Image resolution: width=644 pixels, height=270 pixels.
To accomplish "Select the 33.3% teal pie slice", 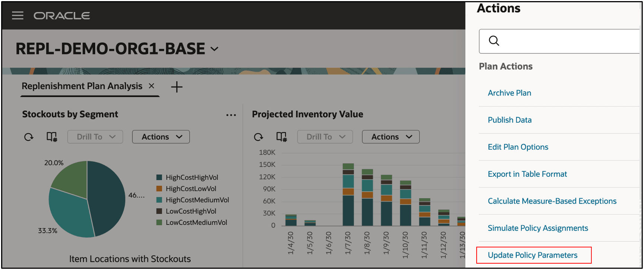I will pos(71,214).
